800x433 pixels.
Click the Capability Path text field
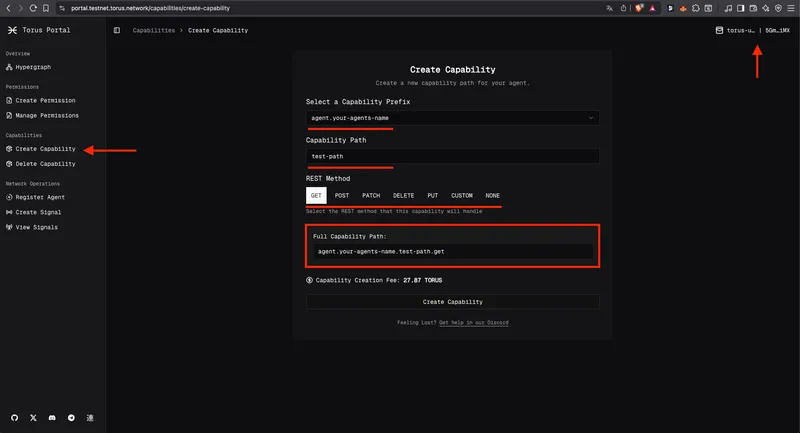(x=453, y=156)
